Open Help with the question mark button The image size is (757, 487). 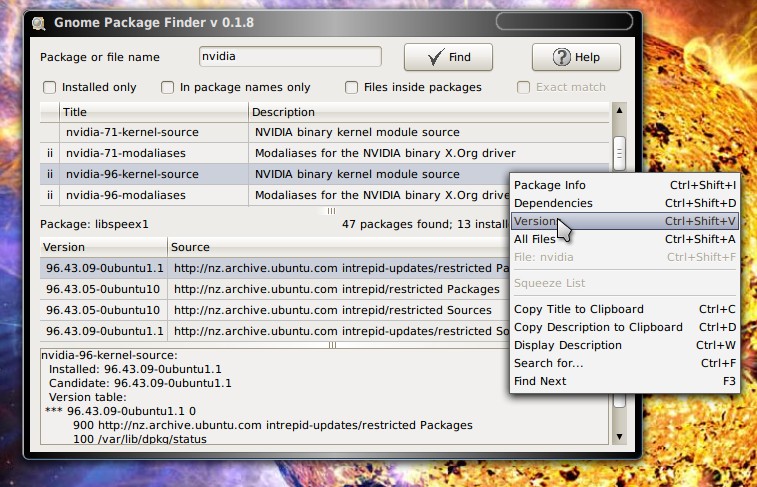point(576,57)
